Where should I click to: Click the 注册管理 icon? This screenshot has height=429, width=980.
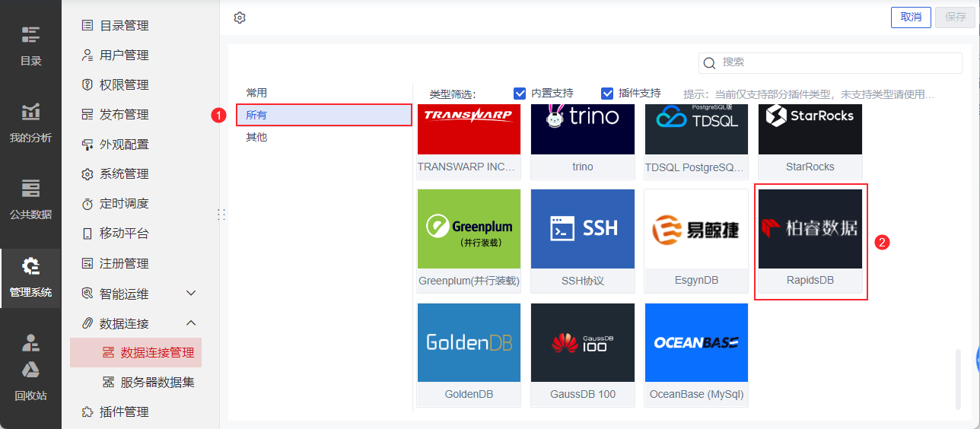[87, 263]
